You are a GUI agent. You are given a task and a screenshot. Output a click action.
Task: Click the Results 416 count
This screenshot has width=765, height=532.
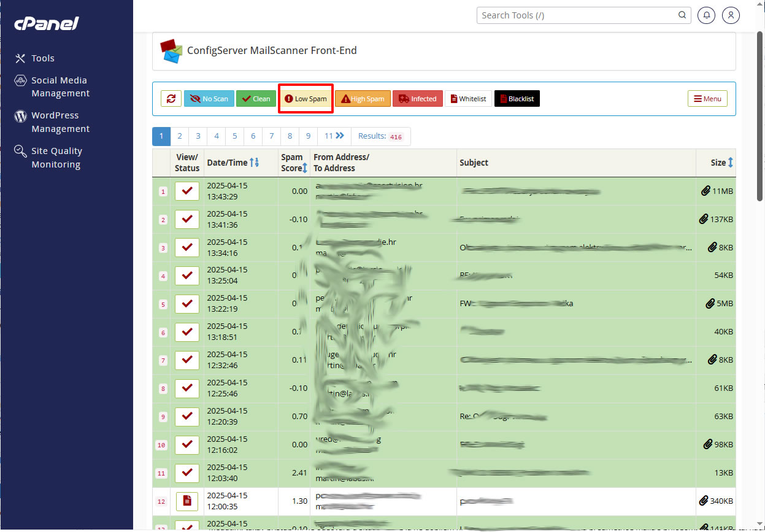(380, 136)
